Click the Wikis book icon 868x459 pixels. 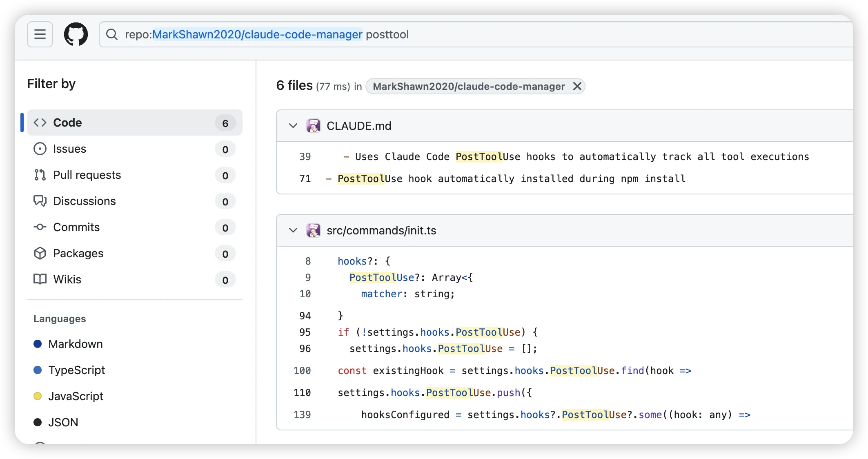pyautogui.click(x=40, y=279)
